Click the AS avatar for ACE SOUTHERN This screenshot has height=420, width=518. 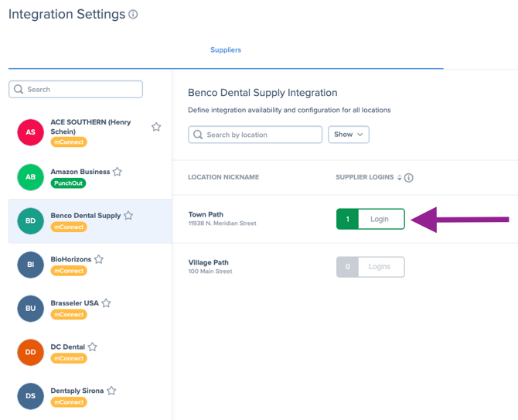(x=30, y=132)
